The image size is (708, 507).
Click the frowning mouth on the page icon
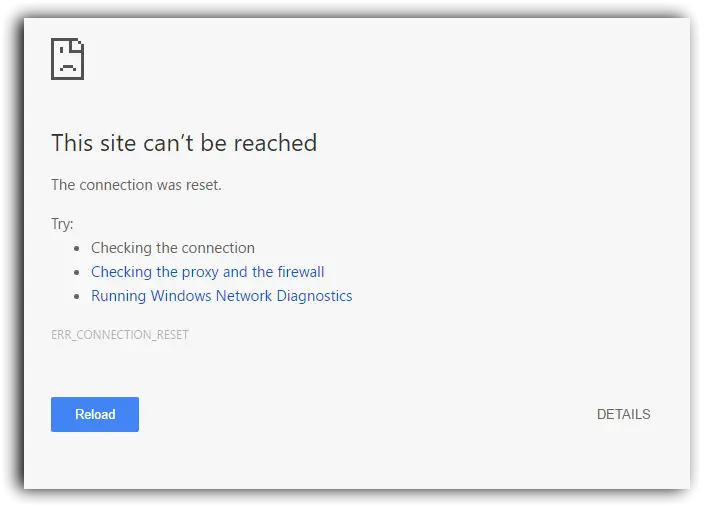point(68,68)
